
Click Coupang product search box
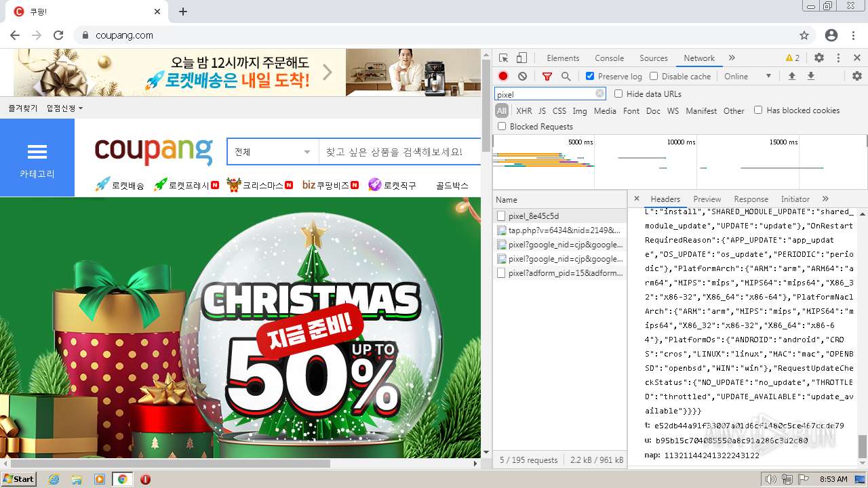point(400,152)
